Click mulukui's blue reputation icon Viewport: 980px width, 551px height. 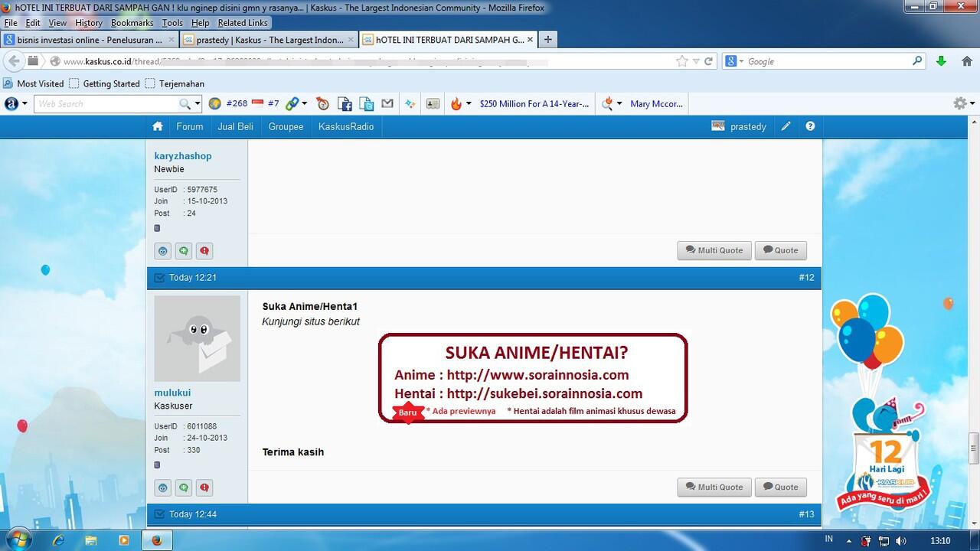tap(163, 487)
